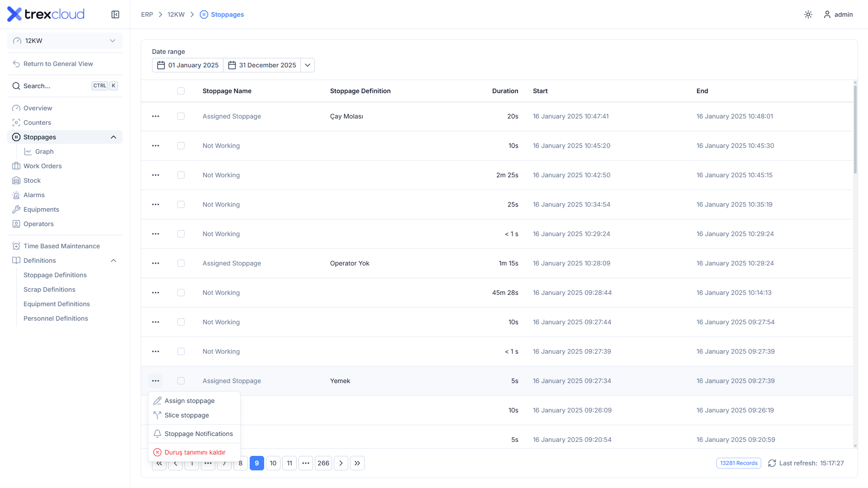Select Stoppage Notifications menu entry
This screenshot has width=868, height=488.
(194, 434)
